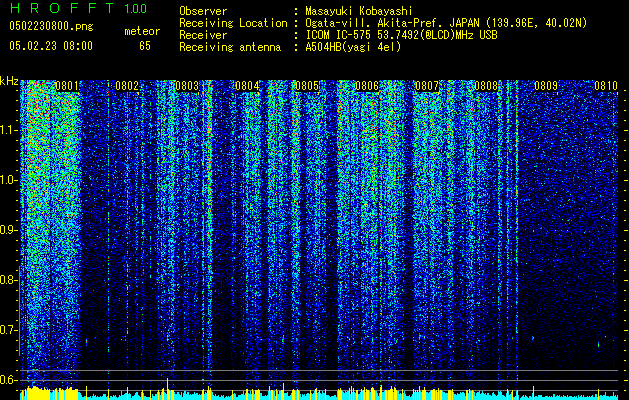The image size is (629, 400).
Task: Click the date 05.02.23 08:00
Action: [51, 46]
